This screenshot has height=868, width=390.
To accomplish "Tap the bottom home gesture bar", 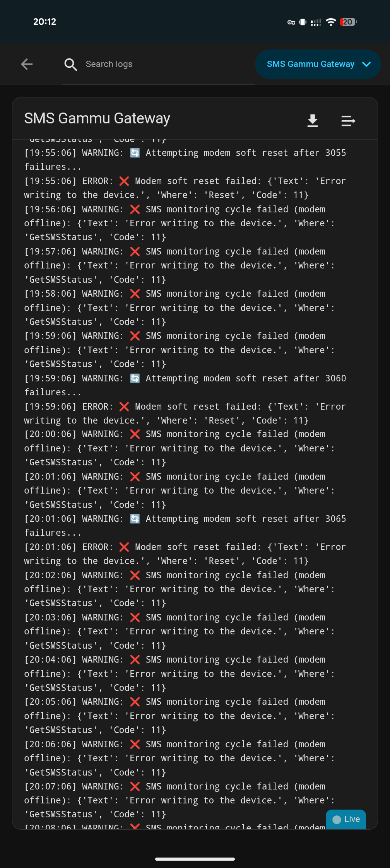I will 195,859.
